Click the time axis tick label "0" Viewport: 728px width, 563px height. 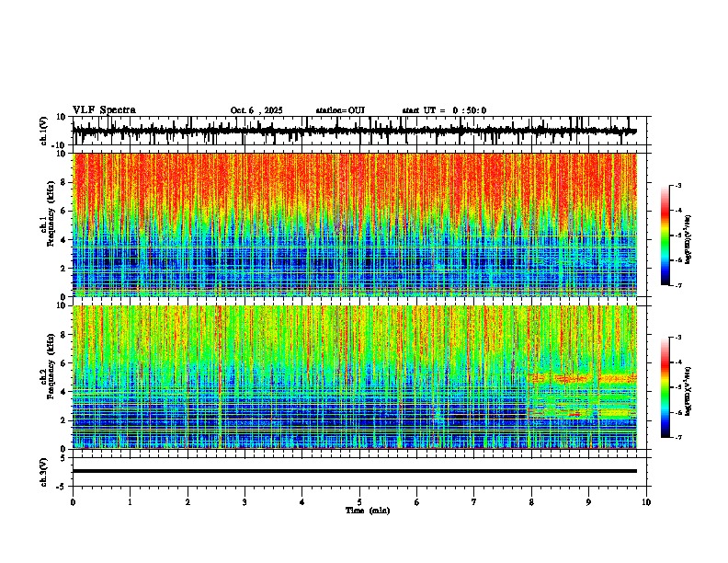click(x=73, y=502)
